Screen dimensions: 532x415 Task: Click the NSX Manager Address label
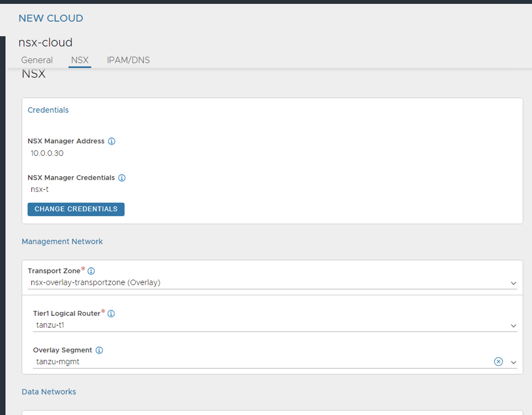66,141
